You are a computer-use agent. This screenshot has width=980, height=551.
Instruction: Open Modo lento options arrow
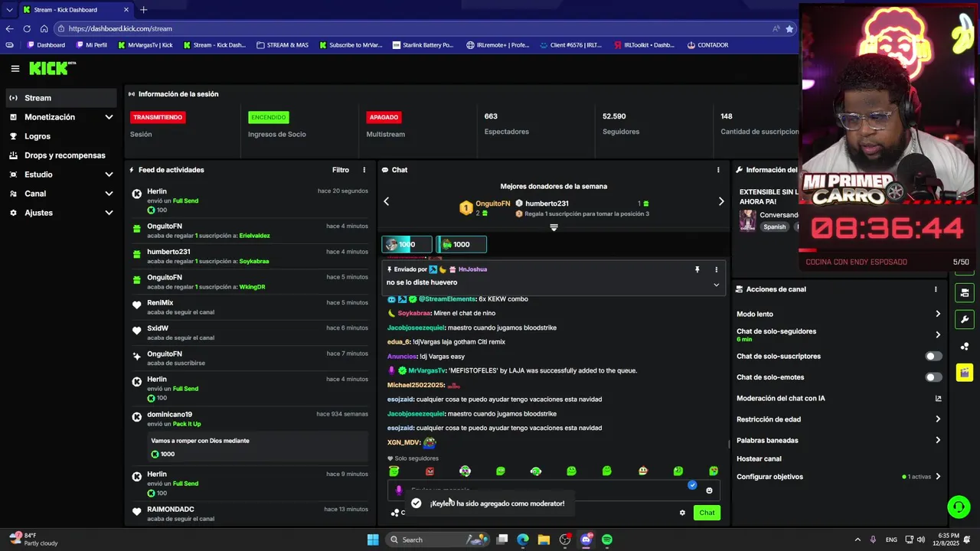tap(938, 314)
